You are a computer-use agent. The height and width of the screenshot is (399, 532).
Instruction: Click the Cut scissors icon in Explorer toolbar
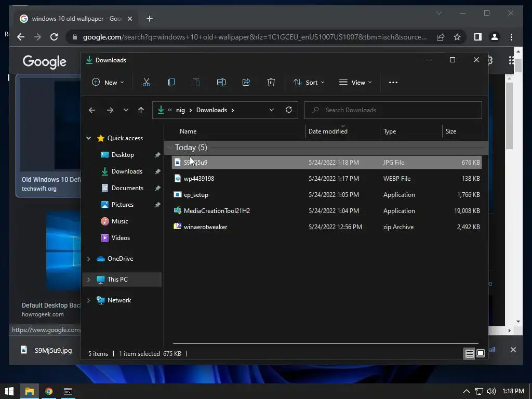tap(146, 82)
